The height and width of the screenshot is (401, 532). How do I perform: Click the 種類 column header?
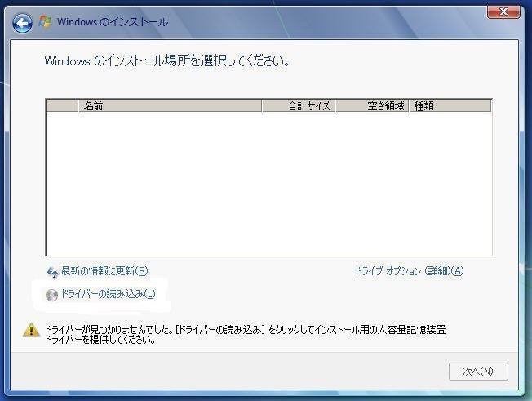coord(450,106)
